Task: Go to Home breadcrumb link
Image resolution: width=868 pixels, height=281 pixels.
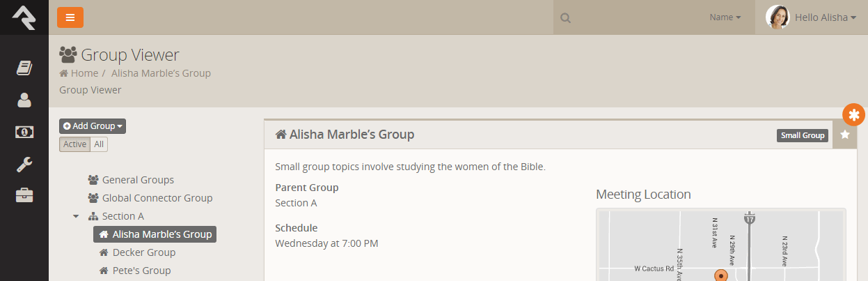Action: (84, 73)
